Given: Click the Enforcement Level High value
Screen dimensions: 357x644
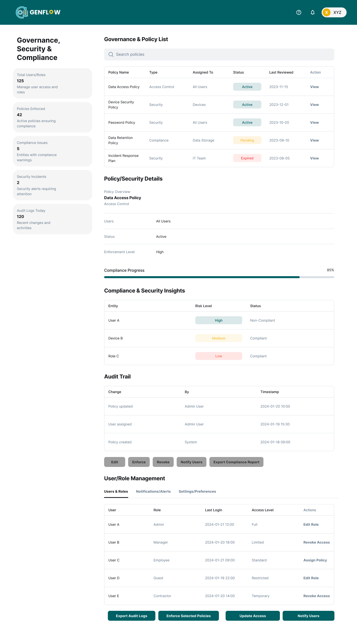Looking at the screenshot, I should (x=160, y=252).
